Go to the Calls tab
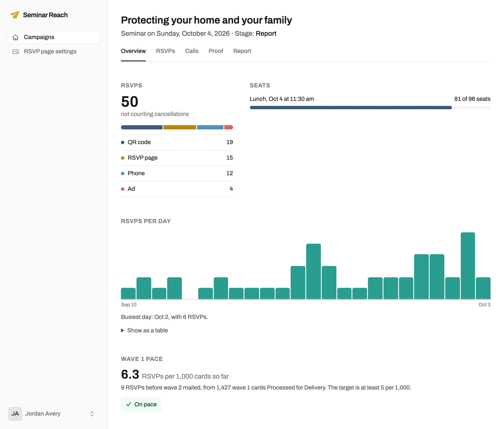This screenshot has width=504, height=429. click(x=192, y=51)
